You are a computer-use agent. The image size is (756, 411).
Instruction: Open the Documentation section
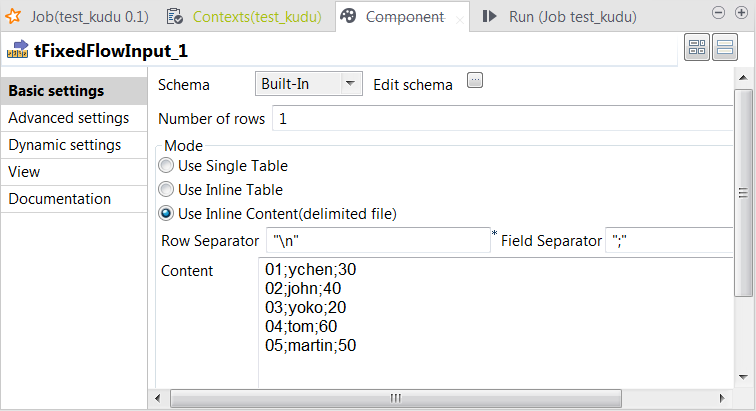click(x=59, y=199)
